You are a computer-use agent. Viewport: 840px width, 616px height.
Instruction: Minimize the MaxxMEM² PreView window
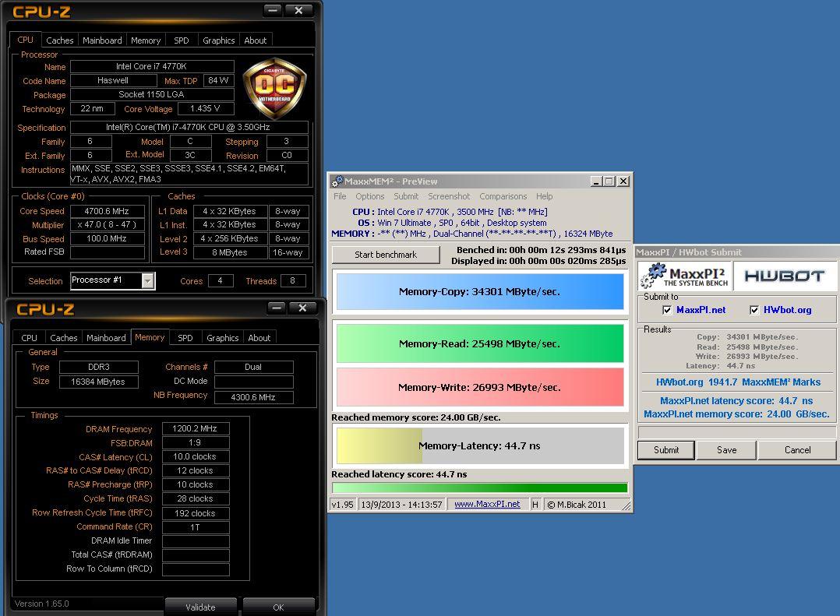coord(596,181)
